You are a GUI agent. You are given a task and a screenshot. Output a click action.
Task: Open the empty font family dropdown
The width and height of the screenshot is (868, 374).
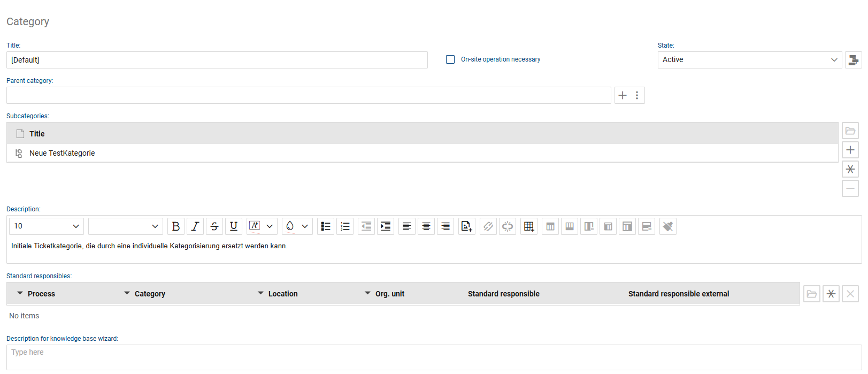coord(126,226)
